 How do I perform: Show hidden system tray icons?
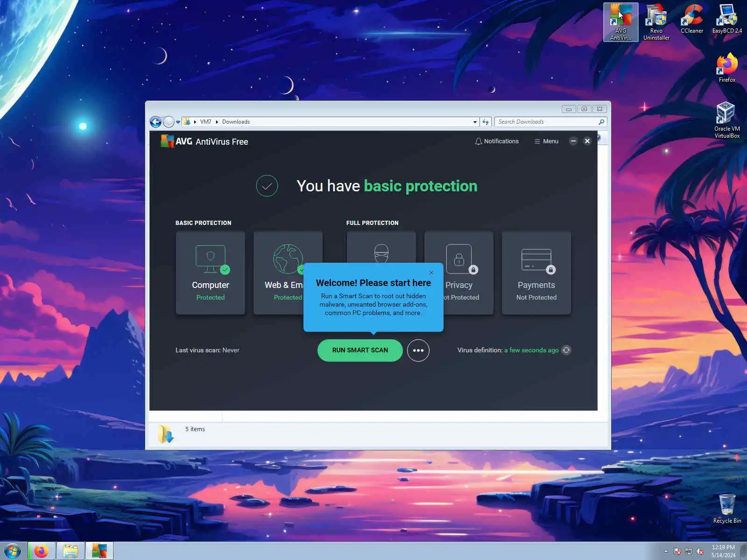(666, 551)
